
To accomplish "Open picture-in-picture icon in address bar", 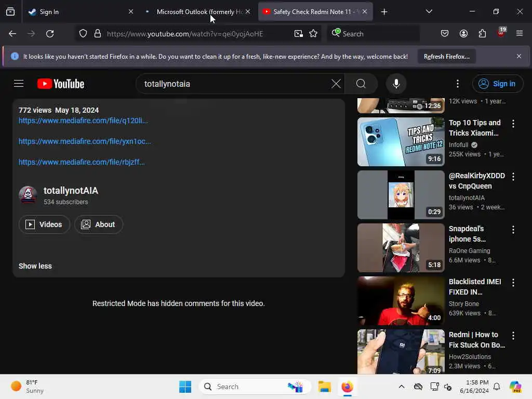I will click(x=299, y=34).
